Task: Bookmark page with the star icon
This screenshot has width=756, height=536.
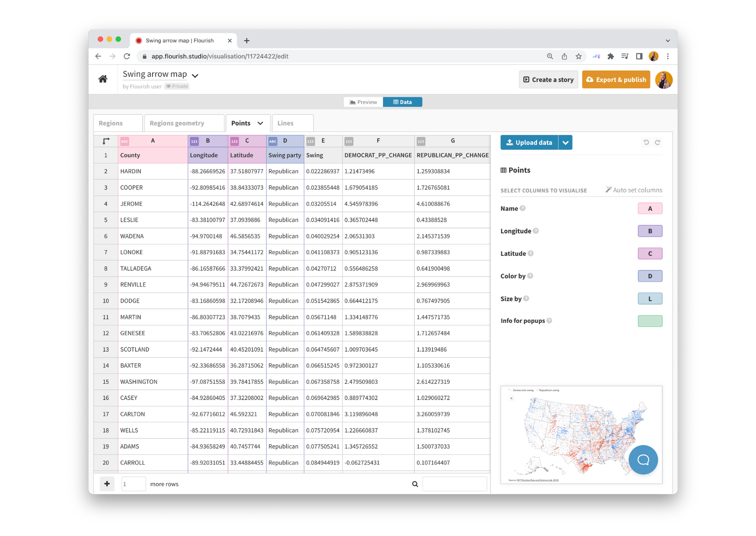Action: point(579,56)
